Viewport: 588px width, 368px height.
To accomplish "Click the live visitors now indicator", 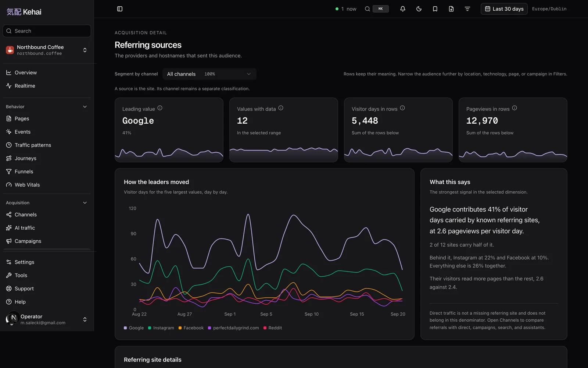I will [x=346, y=9].
